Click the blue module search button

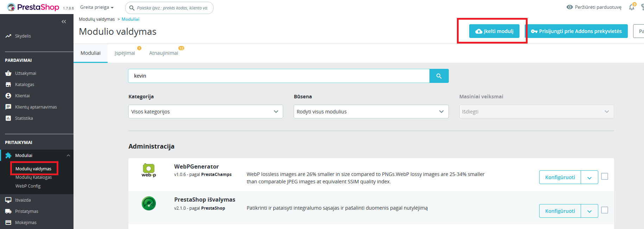[x=439, y=76]
